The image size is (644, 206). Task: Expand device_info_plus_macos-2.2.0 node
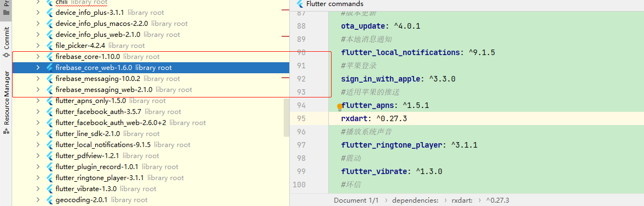38,24
